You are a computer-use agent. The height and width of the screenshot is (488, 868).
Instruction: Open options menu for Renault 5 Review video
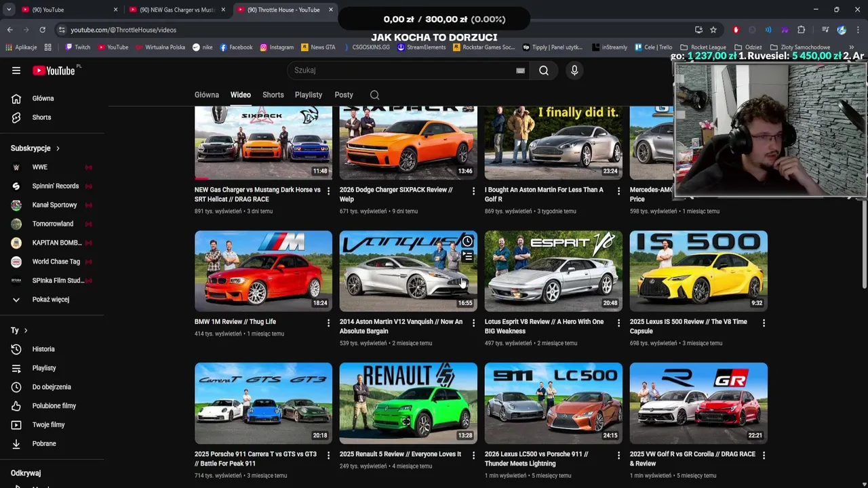click(x=473, y=455)
